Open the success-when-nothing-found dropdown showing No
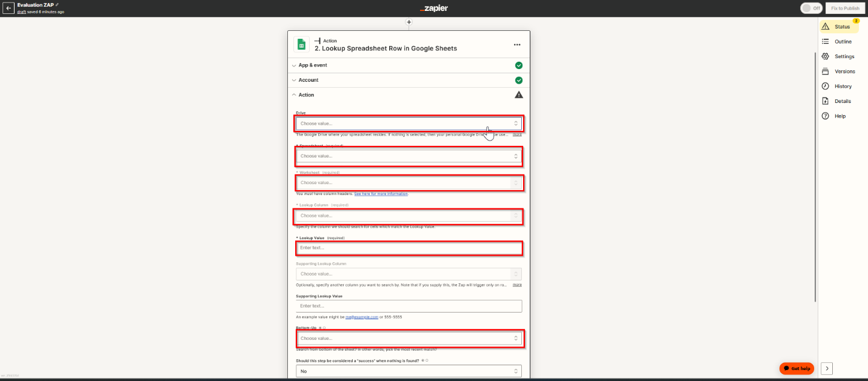This screenshot has height=381, width=868. [409, 371]
